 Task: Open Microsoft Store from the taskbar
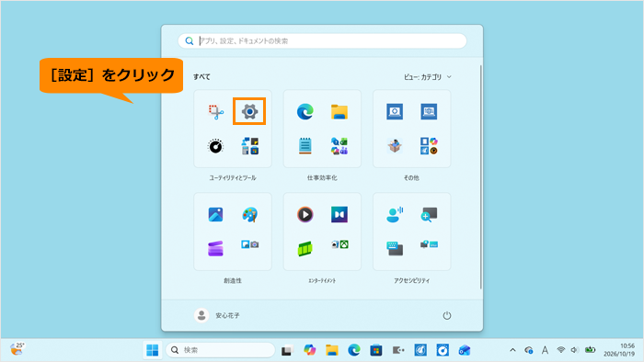[x=376, y=350]
